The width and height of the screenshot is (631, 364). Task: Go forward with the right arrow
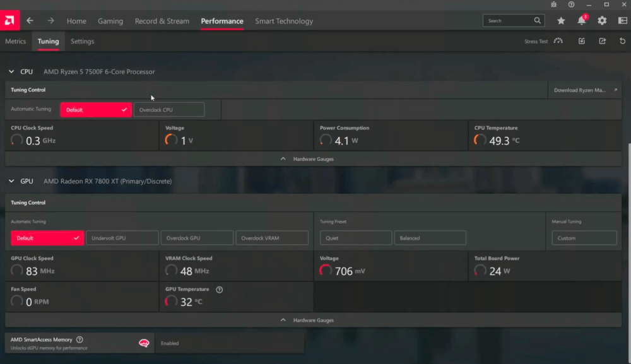point(50,21)
